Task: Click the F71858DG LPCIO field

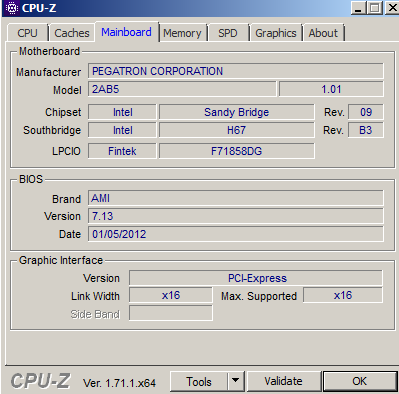Action: 237,151
